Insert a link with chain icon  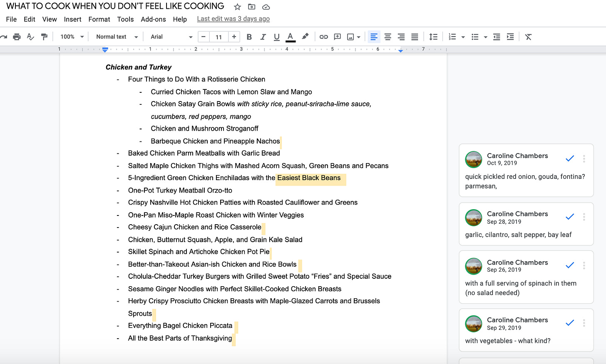(x=323, y=37)
